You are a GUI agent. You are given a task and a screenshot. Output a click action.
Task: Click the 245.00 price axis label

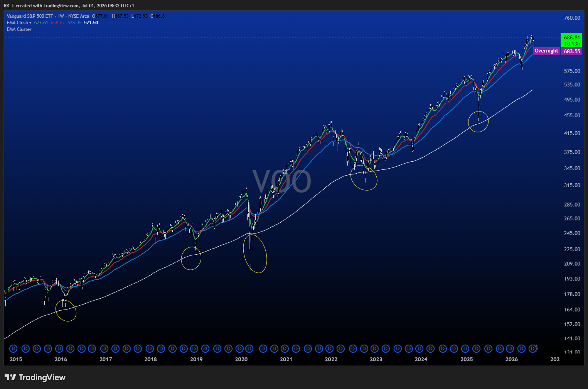pyautogui.click(x=572, y=233)
